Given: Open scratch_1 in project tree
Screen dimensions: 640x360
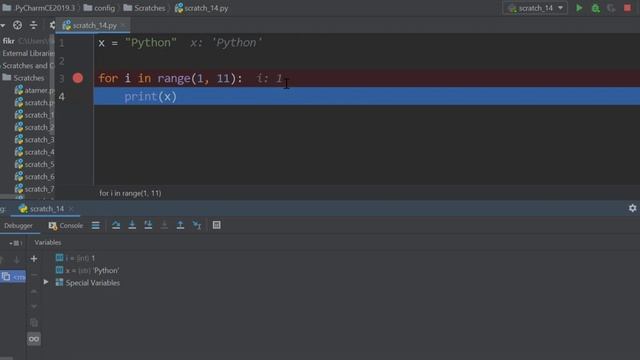Looking at the screenshot, I should coord(34,115).
